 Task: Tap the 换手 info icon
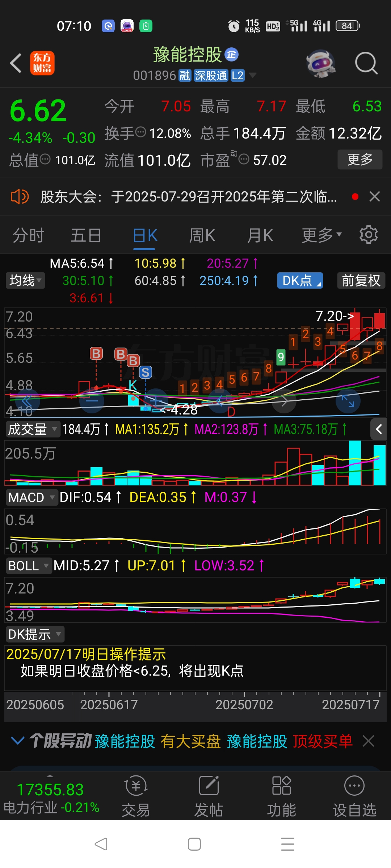tap(140, 132)
